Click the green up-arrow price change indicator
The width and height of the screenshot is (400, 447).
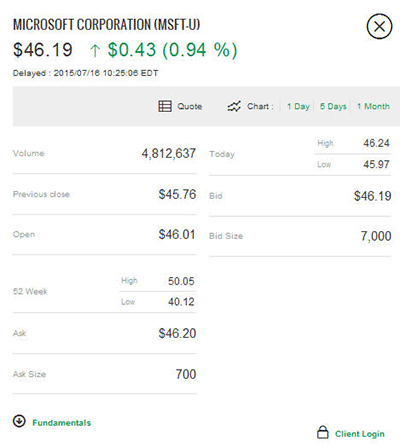tap(95, 51)
